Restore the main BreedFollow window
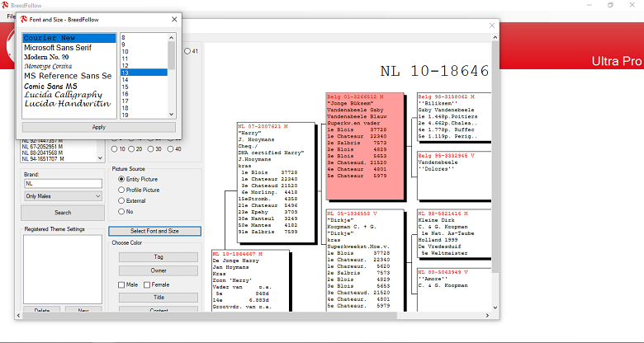644x343 pixels. click(x=610, y=5)
